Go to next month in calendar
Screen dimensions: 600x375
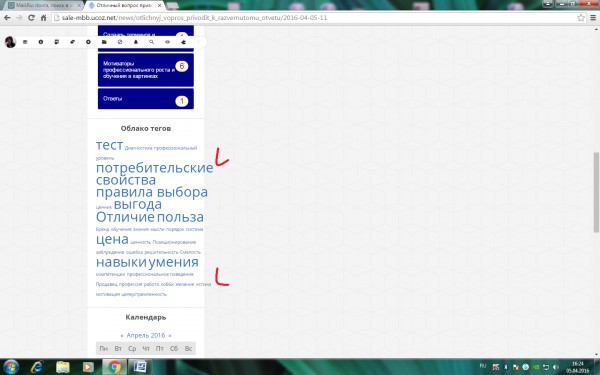point(170,336)
